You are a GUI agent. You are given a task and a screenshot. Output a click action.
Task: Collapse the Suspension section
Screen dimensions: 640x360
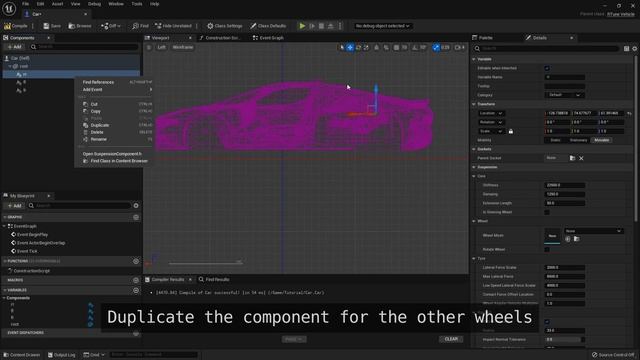coord(474,167)
